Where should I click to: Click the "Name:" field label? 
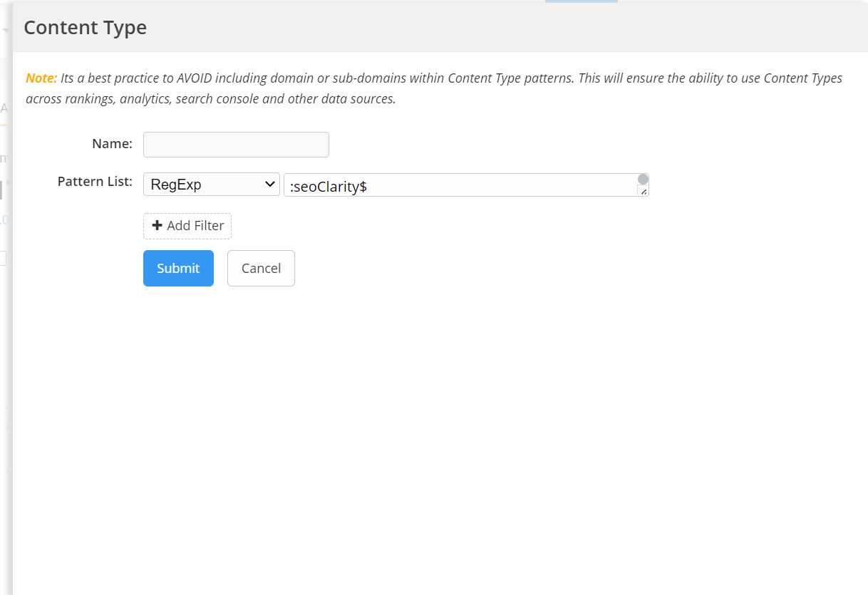(112, 144)
